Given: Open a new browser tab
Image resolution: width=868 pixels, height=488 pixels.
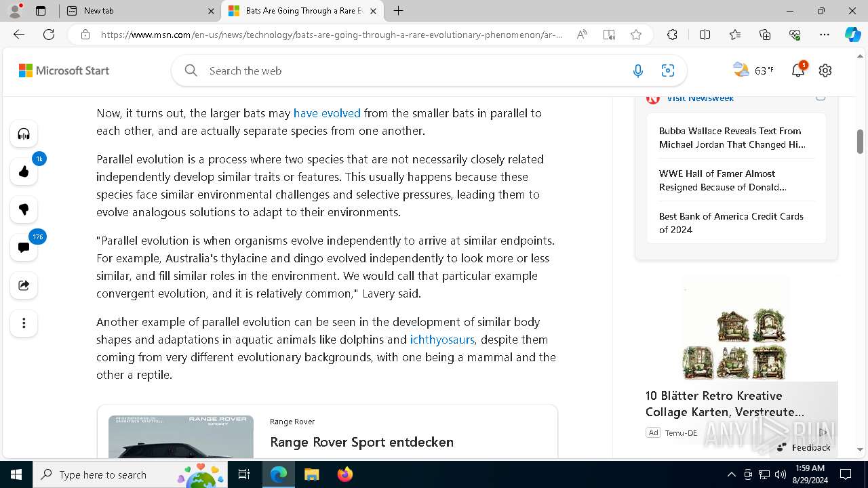Looking at the screenshot, I should pyautogui.click(x=399, y=11).
